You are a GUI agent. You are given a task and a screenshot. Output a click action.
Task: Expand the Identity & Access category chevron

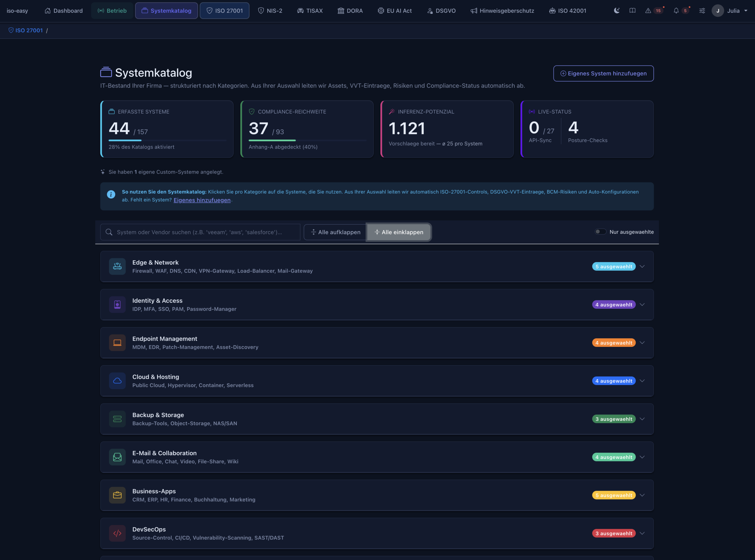(x=642, y=304)
